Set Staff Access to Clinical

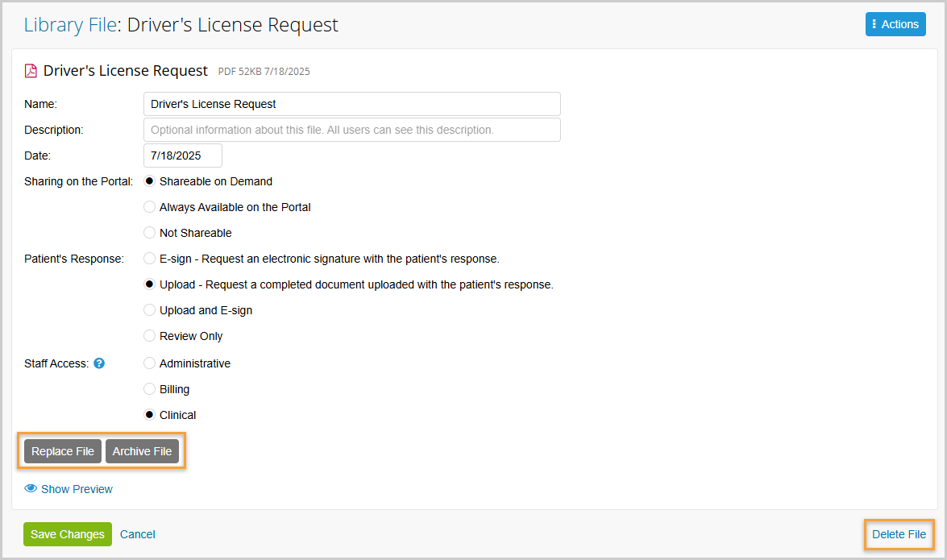(149, 415)
